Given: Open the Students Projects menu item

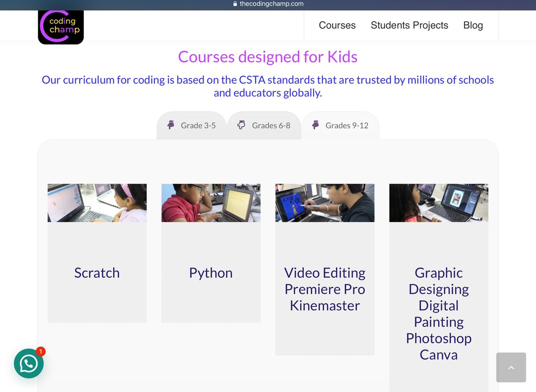Looking at the screenshot, I should [410, 25].
